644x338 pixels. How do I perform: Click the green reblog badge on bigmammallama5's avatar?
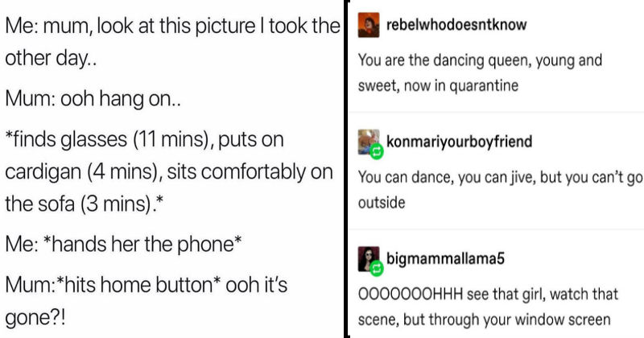[376, 266]
